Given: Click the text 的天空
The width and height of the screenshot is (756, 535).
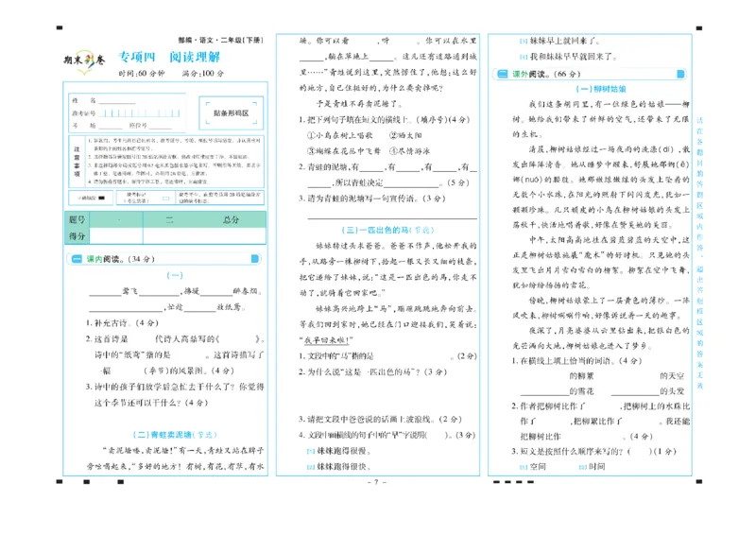Looking at the screenshot, I should (672, 376).
